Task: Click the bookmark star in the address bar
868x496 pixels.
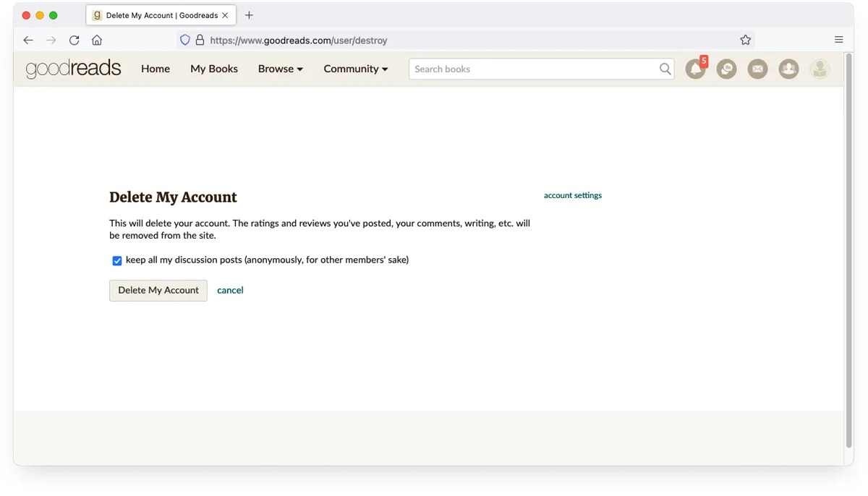Action: pyautogui.click(x=745, y=40)
